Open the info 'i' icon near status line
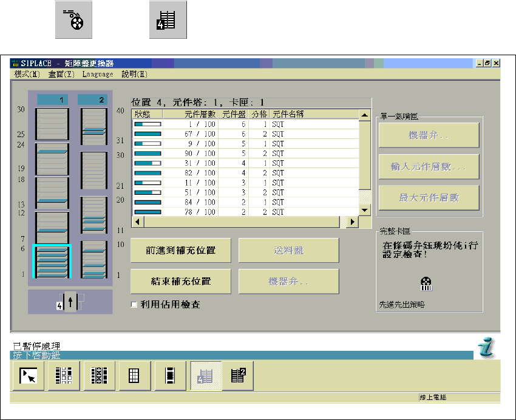This screenshot has height=420, width=516. [x=487, y=348]
